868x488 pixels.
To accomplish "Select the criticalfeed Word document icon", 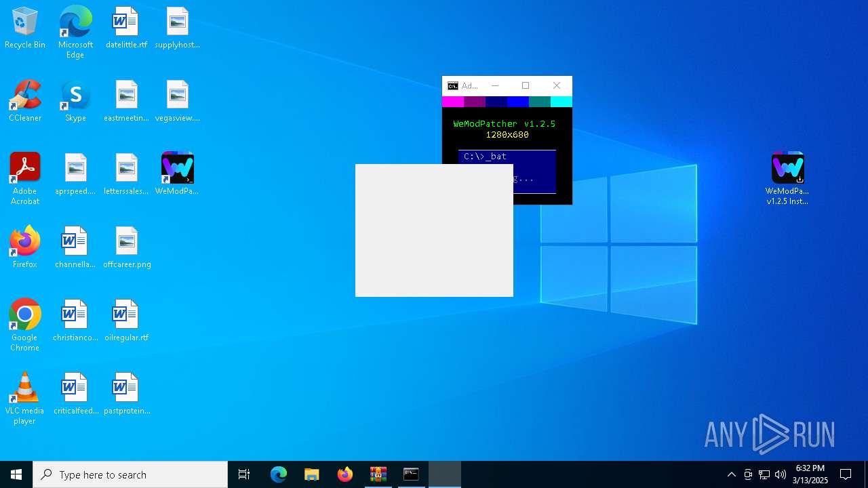I will pyautogui.click(x=75, y=394).
